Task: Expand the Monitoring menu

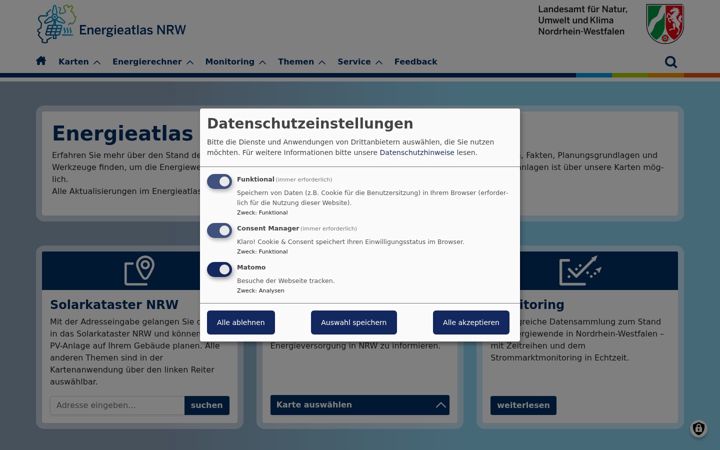Action: pos(235,62)
